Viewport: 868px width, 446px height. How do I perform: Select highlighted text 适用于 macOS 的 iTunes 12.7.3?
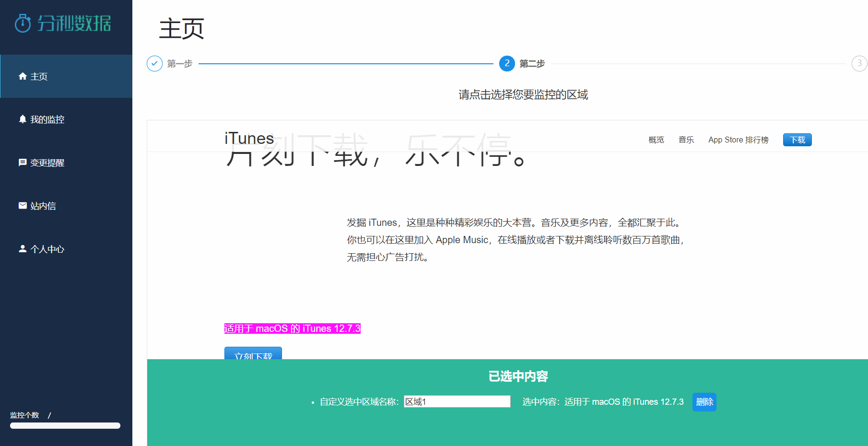pyautogui.click(x=293, y=329)
